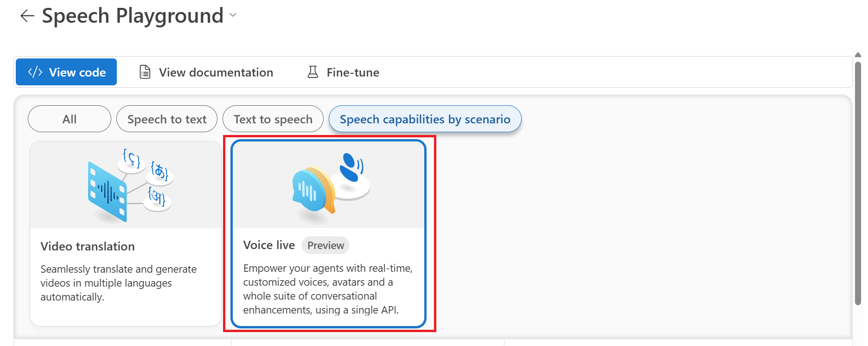
Task: Click the View documentation page icon
Action: 145,72
